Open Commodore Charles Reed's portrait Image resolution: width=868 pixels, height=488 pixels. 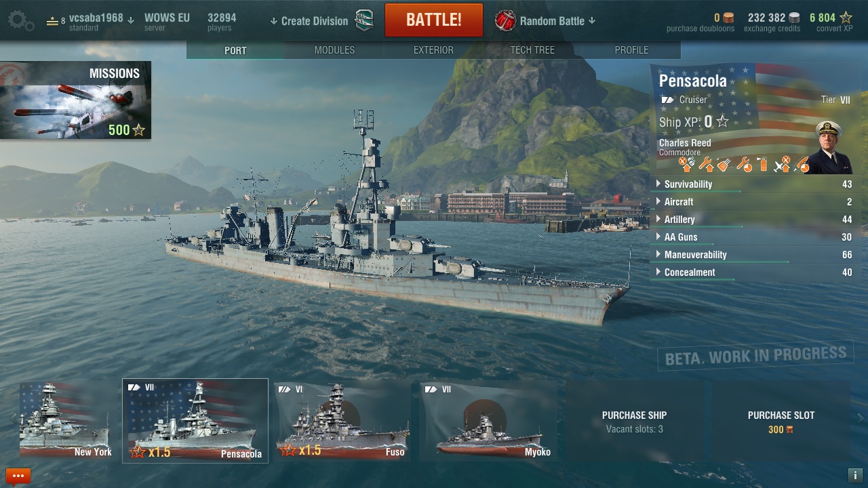(829, 147)
